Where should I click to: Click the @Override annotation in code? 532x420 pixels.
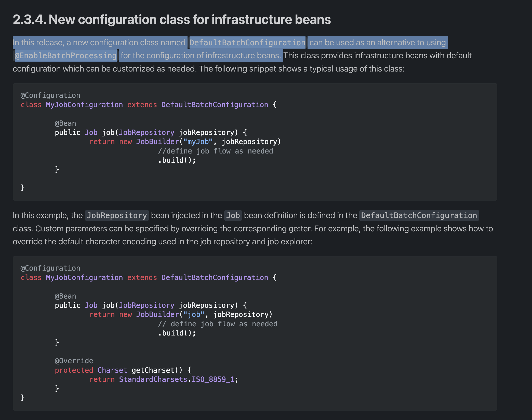(74, 361)
